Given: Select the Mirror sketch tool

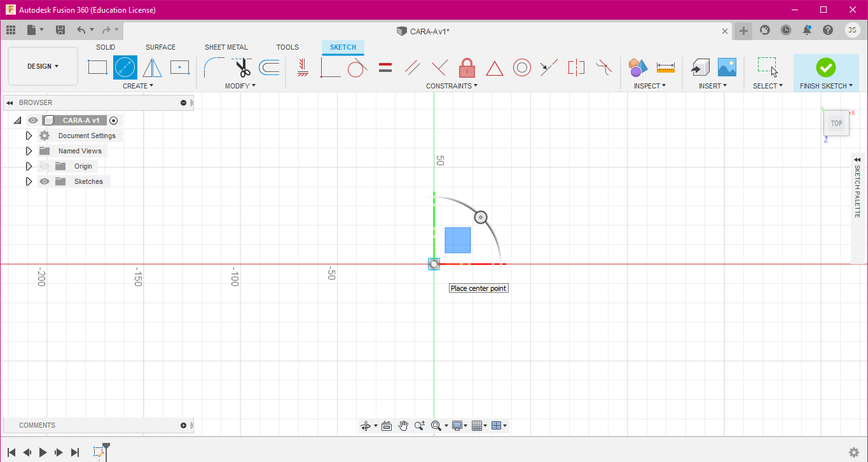Looking at the screenshot, I should pos(152,67).
